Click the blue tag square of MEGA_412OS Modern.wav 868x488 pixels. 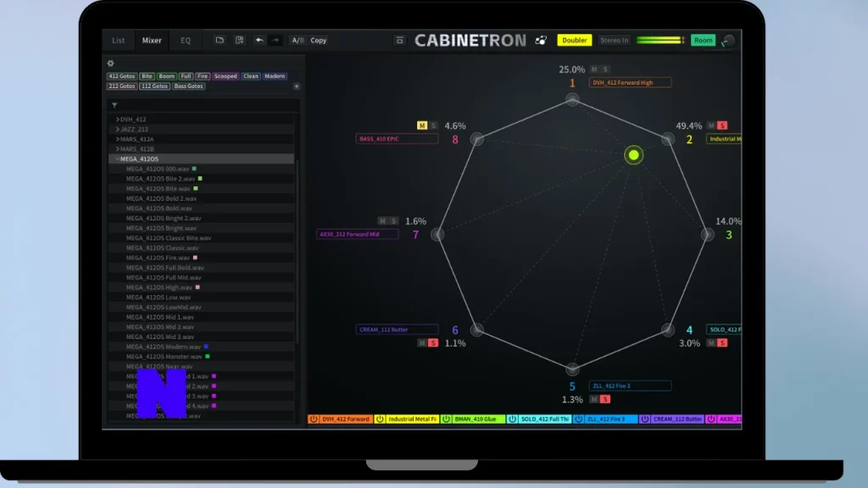point(206,347)
